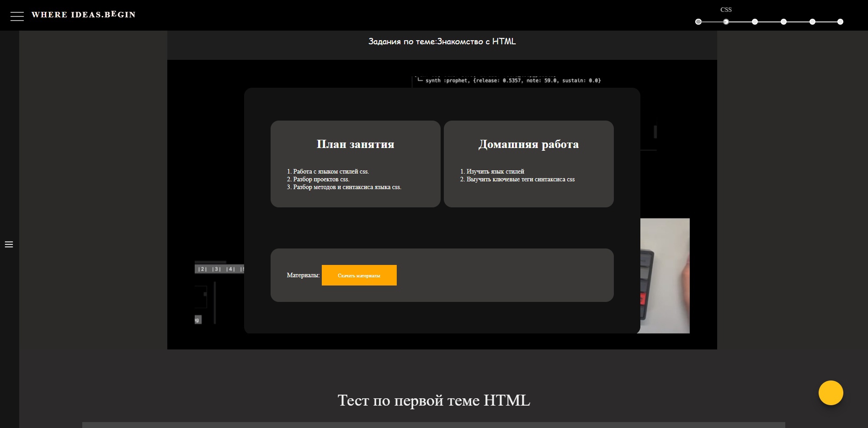Click the WHERE IDEAS.BEGIN logo
Screen dimensions: 868x428
point(84,15)
